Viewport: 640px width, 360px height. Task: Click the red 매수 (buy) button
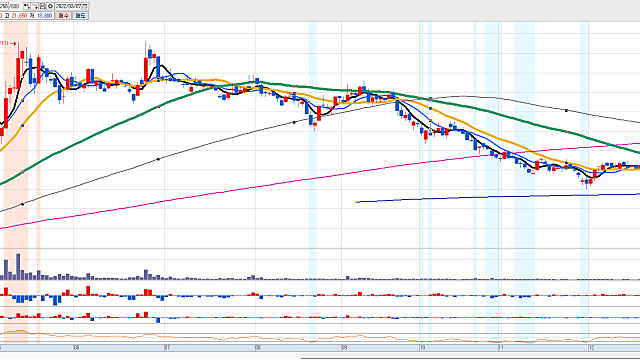(x=64, y=16)
